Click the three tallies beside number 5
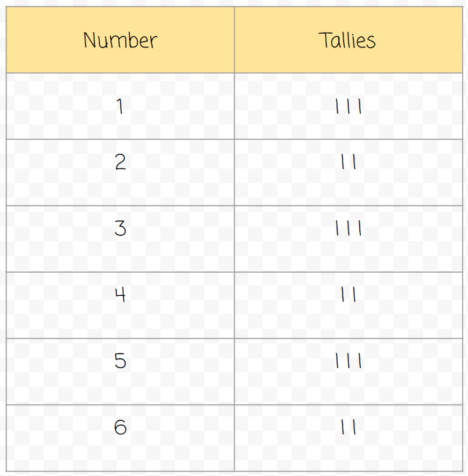Screen dimensions: 468x476 click(x=348, y=361)
